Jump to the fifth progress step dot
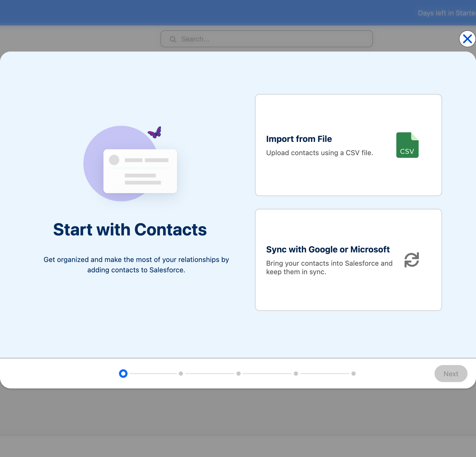476x457 pixels. coord(354,374)
